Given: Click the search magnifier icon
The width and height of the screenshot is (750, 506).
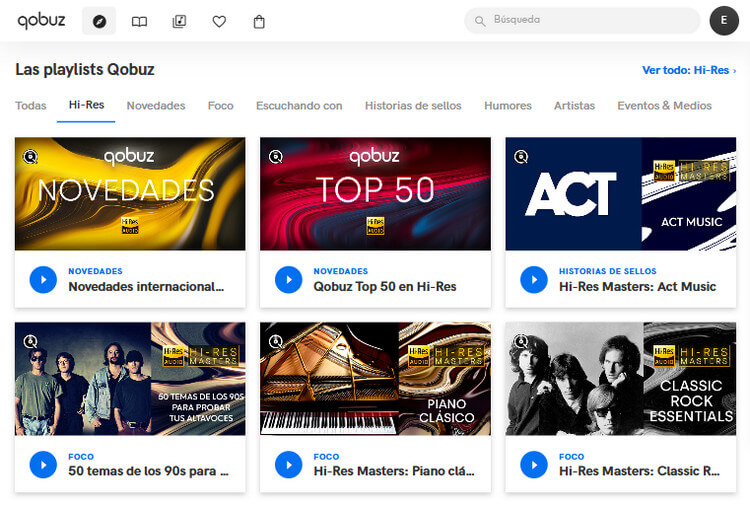Looking at the screenshot, I should pyautogui.click(x=480, y=21).
